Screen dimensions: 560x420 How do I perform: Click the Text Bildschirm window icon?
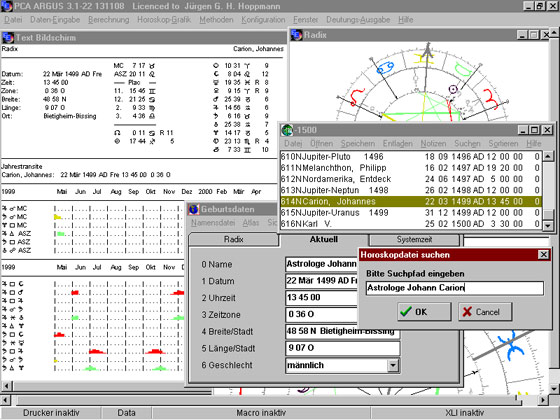click(x=8, y=38)
